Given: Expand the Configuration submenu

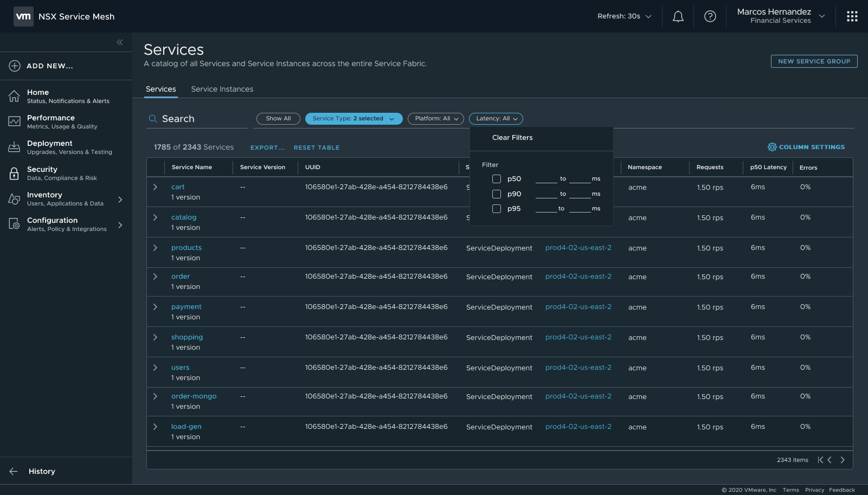Looking at the screenshot, I should (x=120, y=225).
